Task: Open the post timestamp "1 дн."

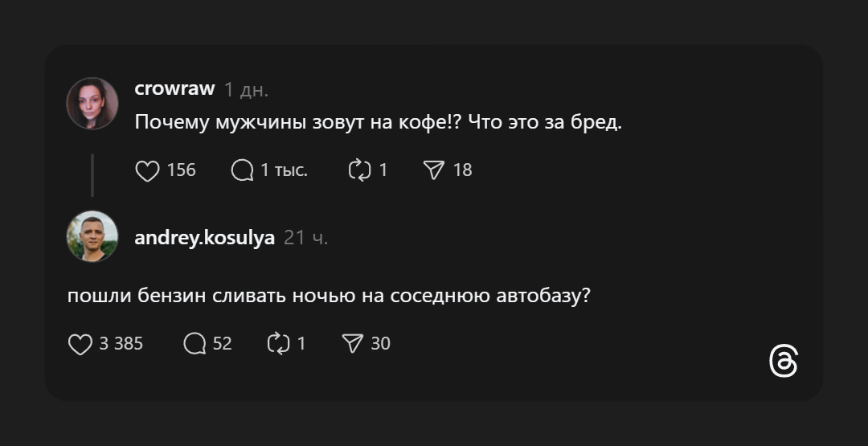Action: pyautogui.click(x=246, y=90)
